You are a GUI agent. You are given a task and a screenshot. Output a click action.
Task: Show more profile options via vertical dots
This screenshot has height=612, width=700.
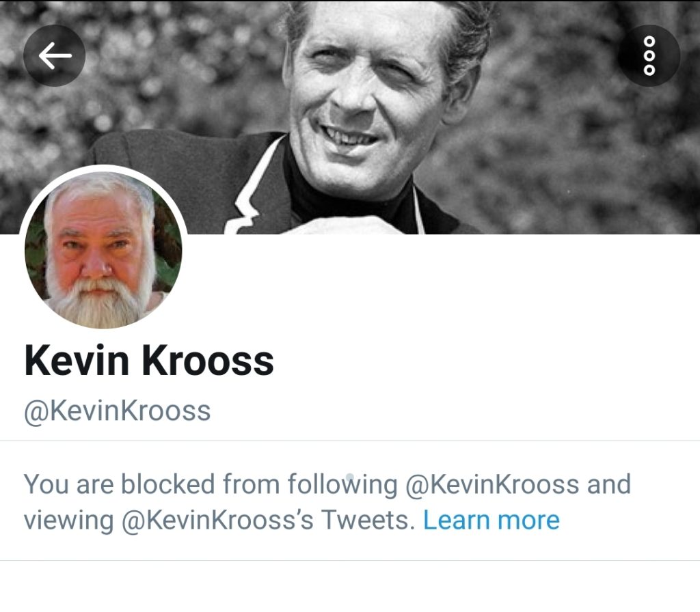[649, 56]
